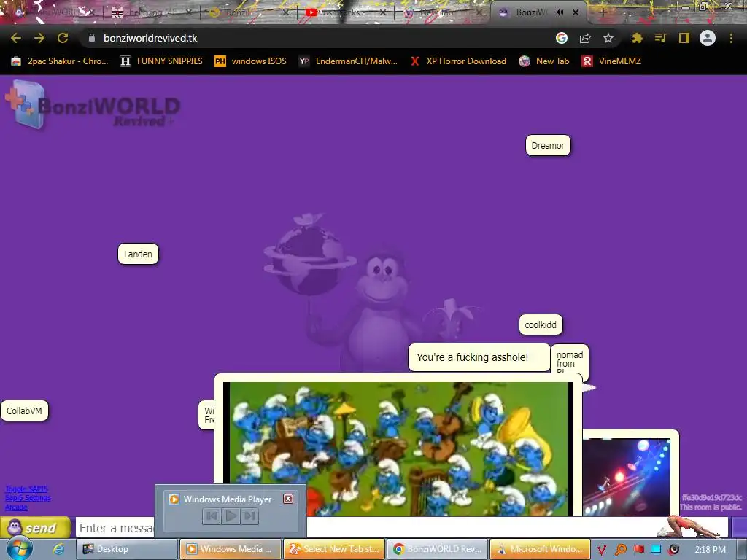The height and width of the screenshot is (560, 747).
Task: Open the Chrome three-dot menu
Action: click(x=731, y=38)
